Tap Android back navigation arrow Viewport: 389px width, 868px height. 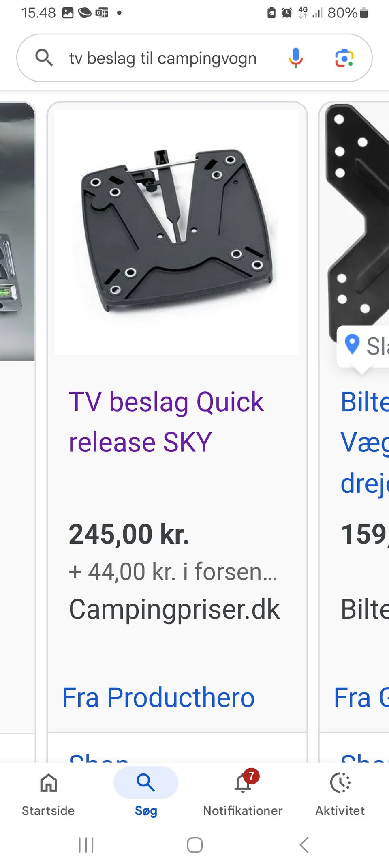(x=304, y=845)
